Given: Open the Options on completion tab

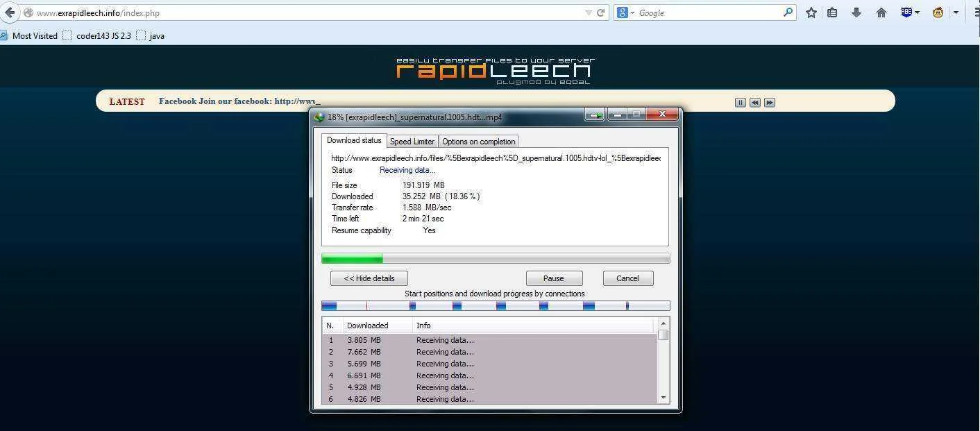Looking at the screenshot, I should 479,141.
